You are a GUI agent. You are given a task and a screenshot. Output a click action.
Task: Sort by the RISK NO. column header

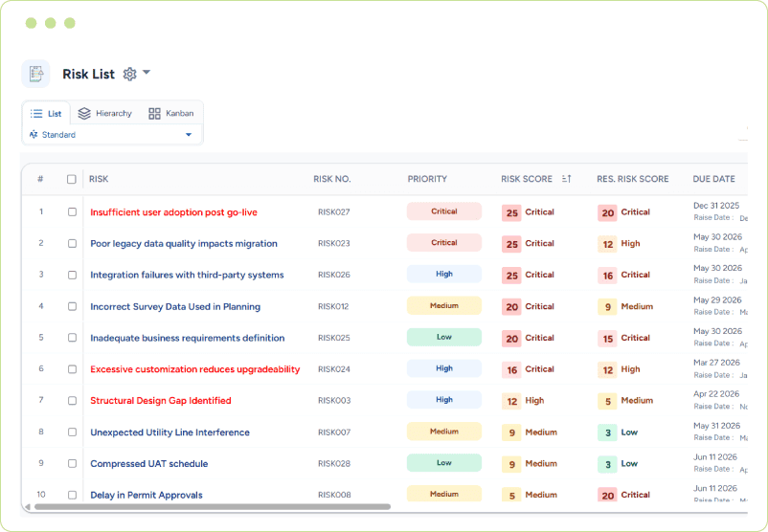(332, 179)
